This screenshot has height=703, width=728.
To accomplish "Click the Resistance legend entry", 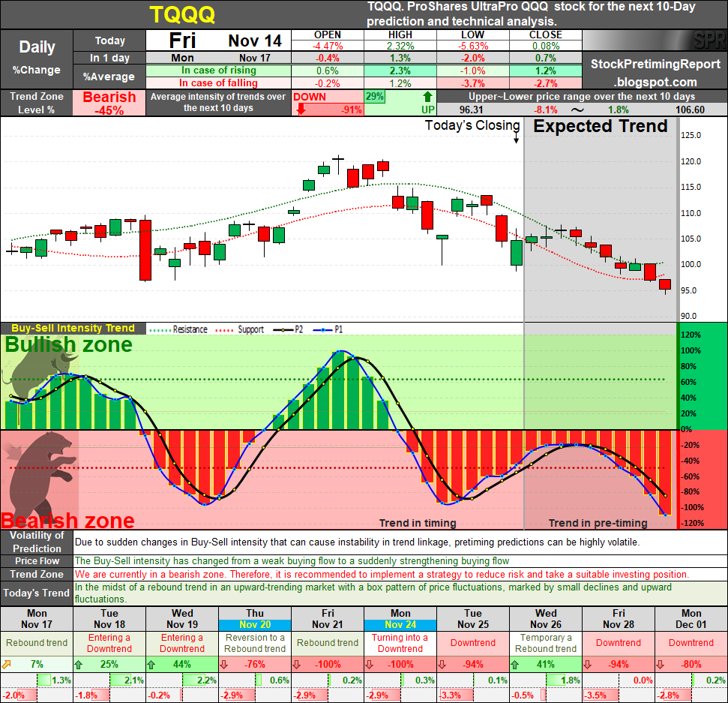I will tap(178, 329).
